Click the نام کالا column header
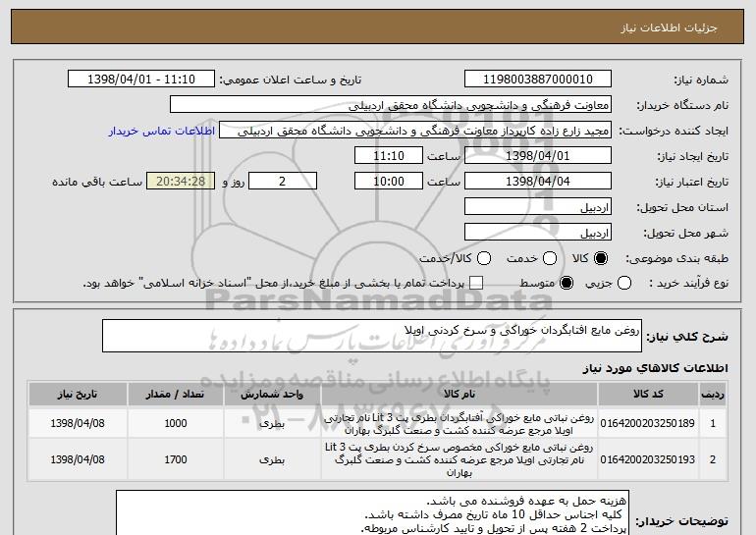The image size is (756, 535). (x=459, y=395)
